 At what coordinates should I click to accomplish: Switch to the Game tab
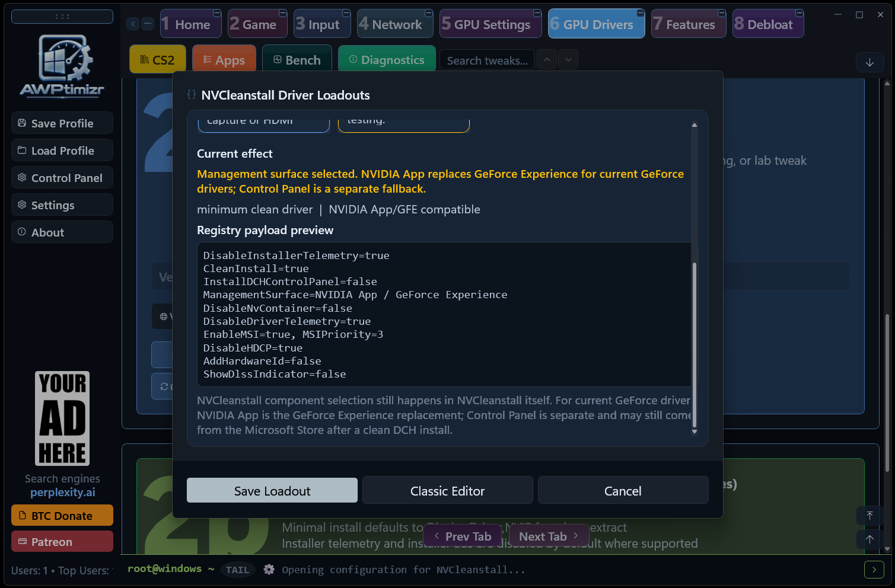coord(258,24)
